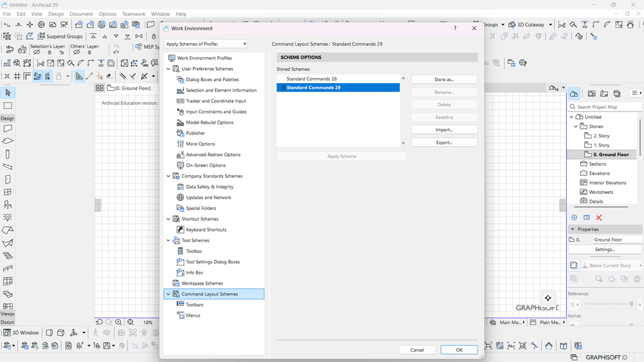
Task: Click the AI assistant sparkle icon
Action: pyautogui.click(x=548, y=298)
